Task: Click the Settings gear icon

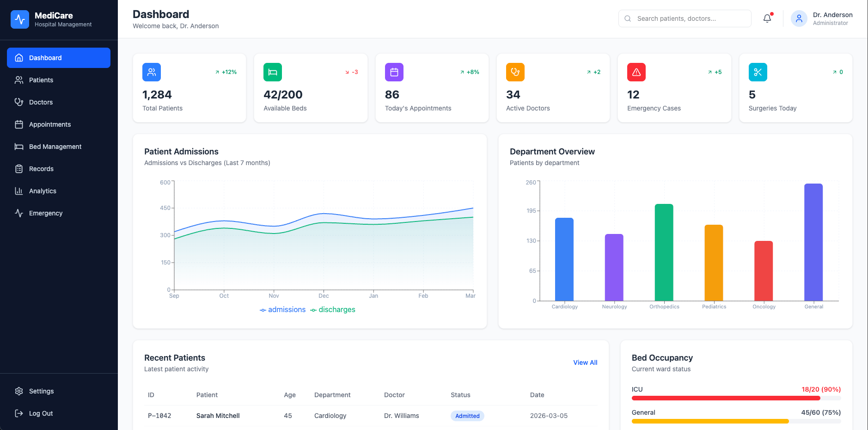Action: (19, 391)
